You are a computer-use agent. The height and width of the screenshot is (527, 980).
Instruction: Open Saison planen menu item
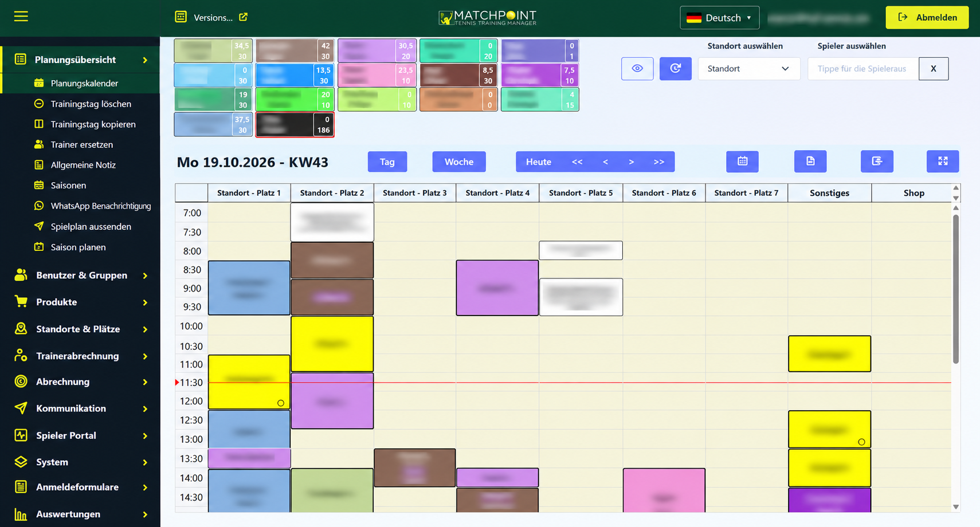(78, 247)
